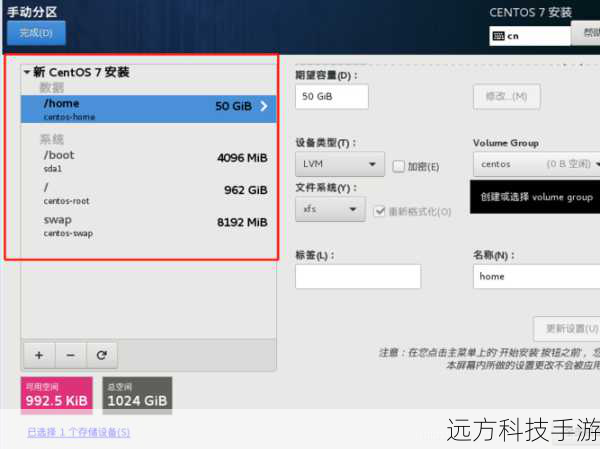Click the pink 992.5 KiB available space box
The image size is (600, 449).
pos(57,395)
